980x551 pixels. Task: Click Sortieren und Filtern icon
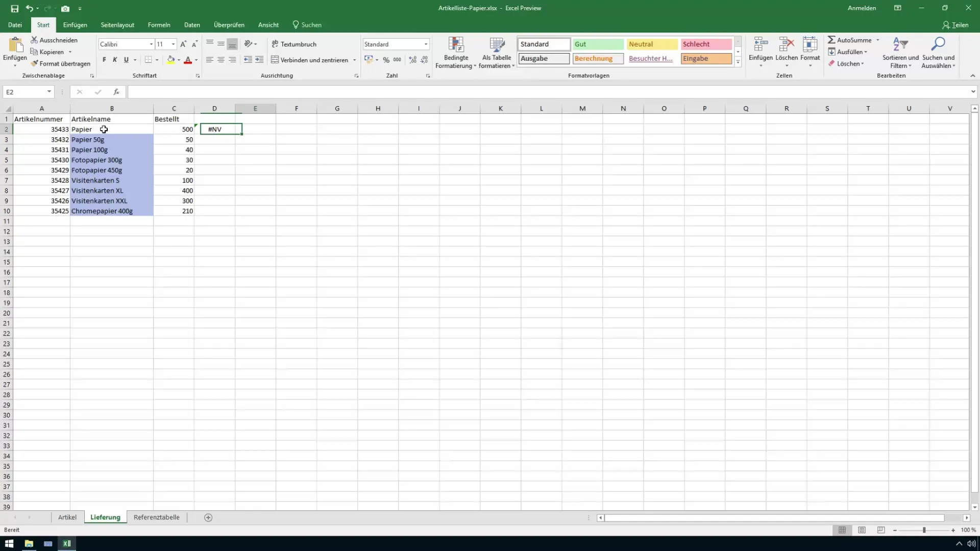pyautogui.click(x=900, y=53)
